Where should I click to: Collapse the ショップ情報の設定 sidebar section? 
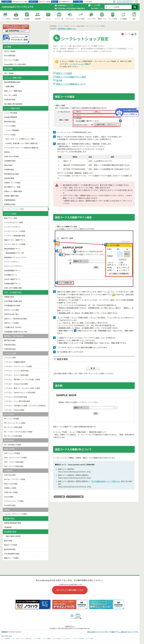(x=25, y=108)
